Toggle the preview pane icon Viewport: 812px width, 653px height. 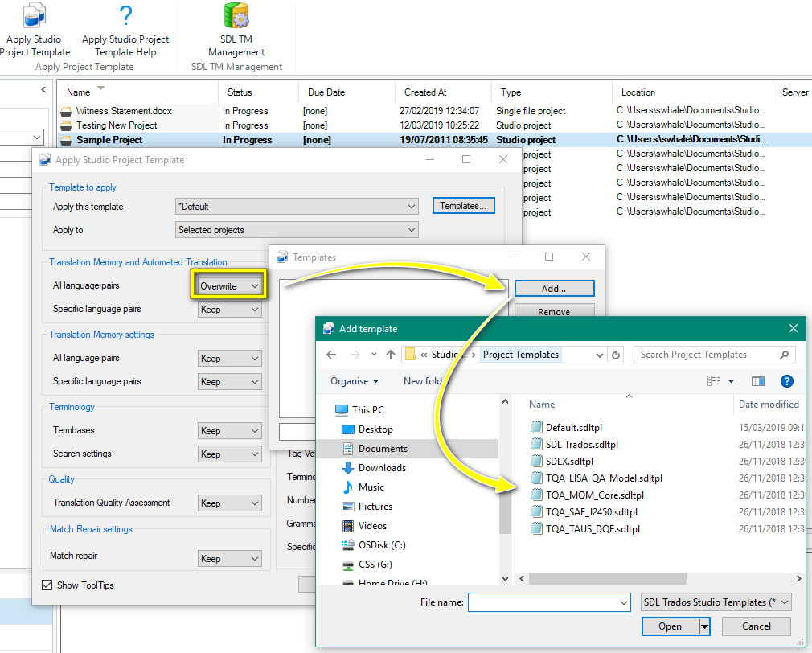757,381
